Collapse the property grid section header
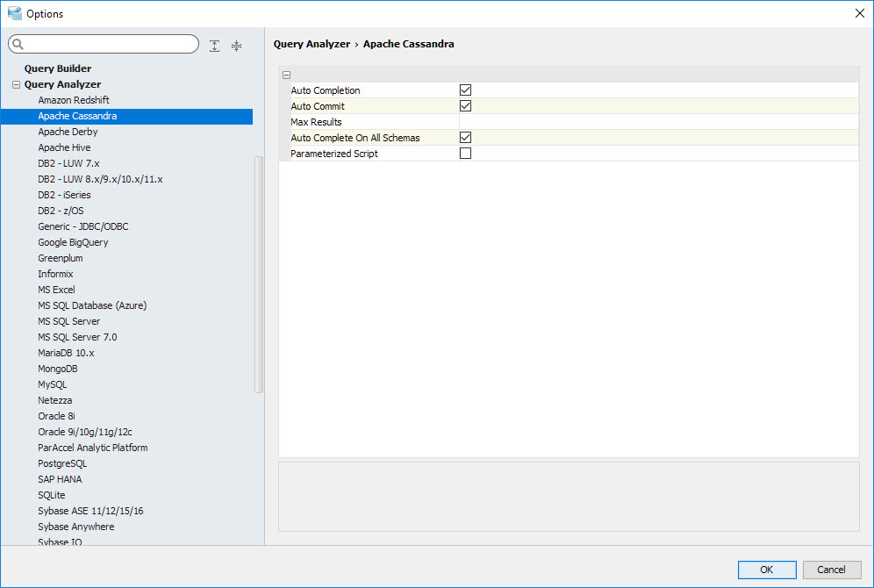This screenshot has width=874, height=588. [x=287, y=75]
